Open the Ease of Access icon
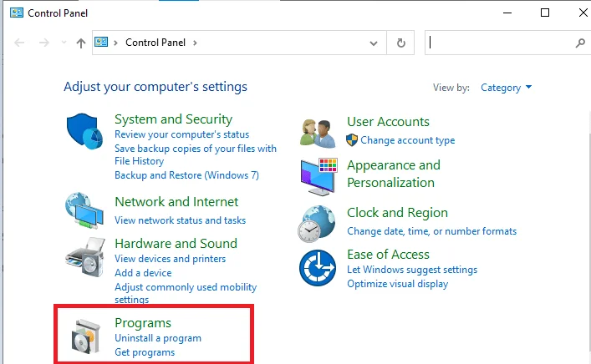 pos(318,268)
